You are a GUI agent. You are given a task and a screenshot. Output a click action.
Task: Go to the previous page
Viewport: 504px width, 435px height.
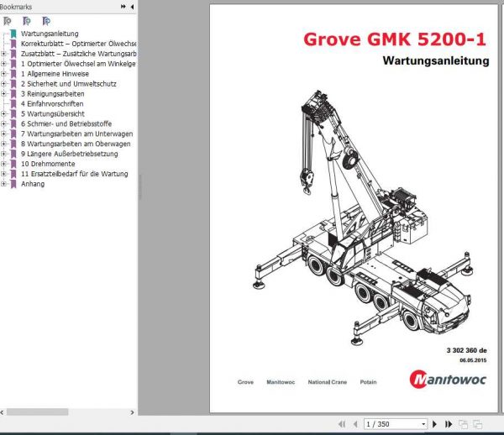355,424
